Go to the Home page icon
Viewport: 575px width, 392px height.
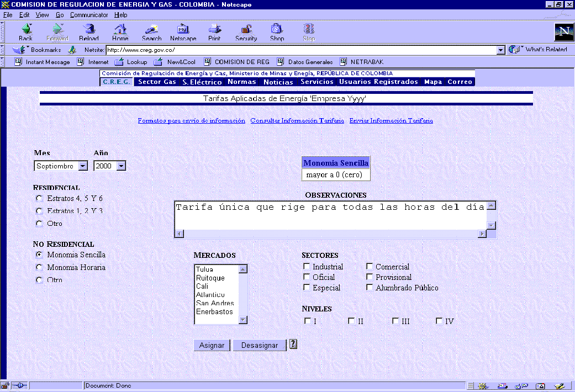(x=120, y=31)
